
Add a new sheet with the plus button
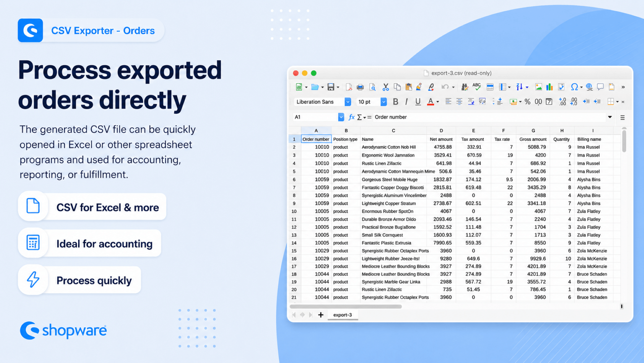coord(321,315)
